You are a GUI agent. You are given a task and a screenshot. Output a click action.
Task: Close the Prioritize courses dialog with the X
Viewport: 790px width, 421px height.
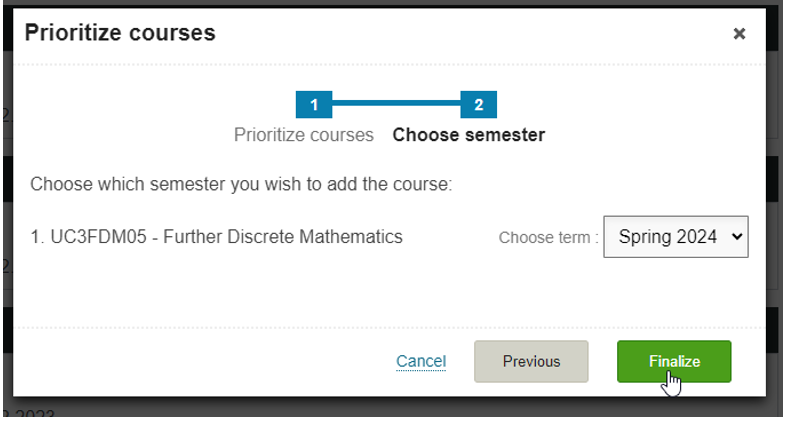point(739,34)
